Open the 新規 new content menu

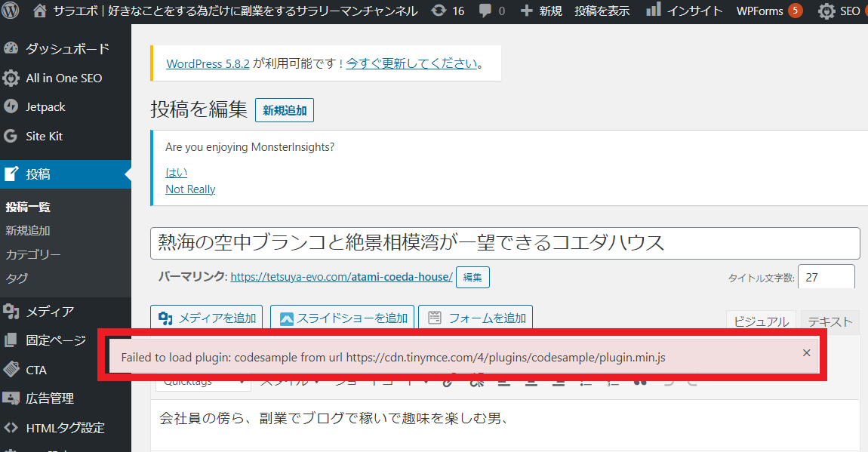point(541,11)
